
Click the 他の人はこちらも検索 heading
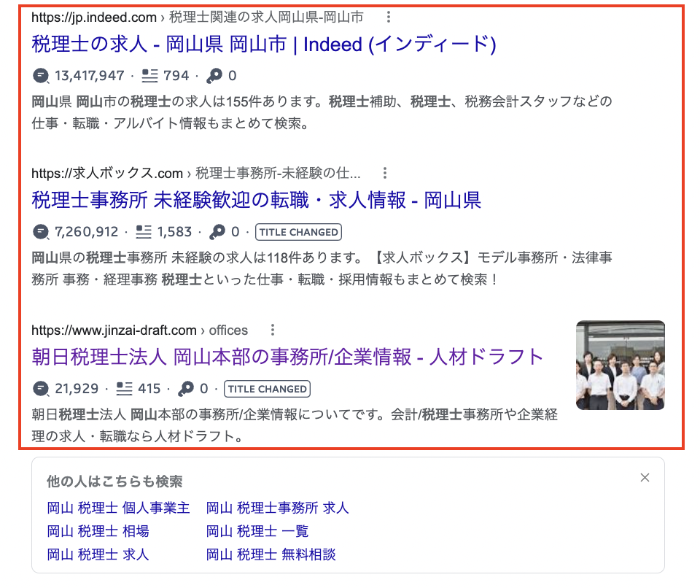point(114,481)
